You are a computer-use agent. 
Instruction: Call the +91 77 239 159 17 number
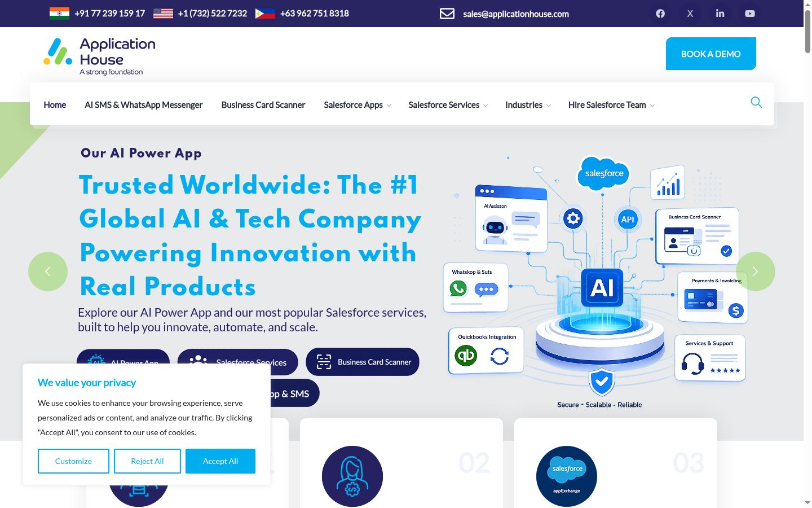(109, 13)
